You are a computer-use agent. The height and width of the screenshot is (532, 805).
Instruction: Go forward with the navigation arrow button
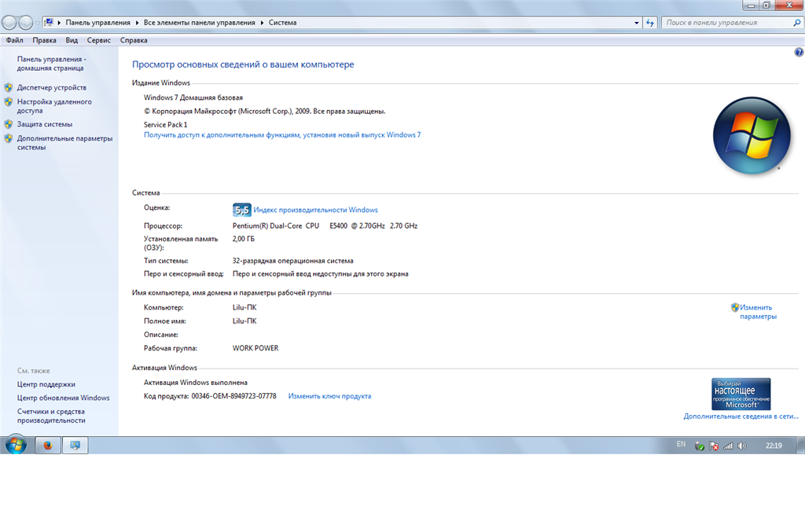click(x=26, y=23)
